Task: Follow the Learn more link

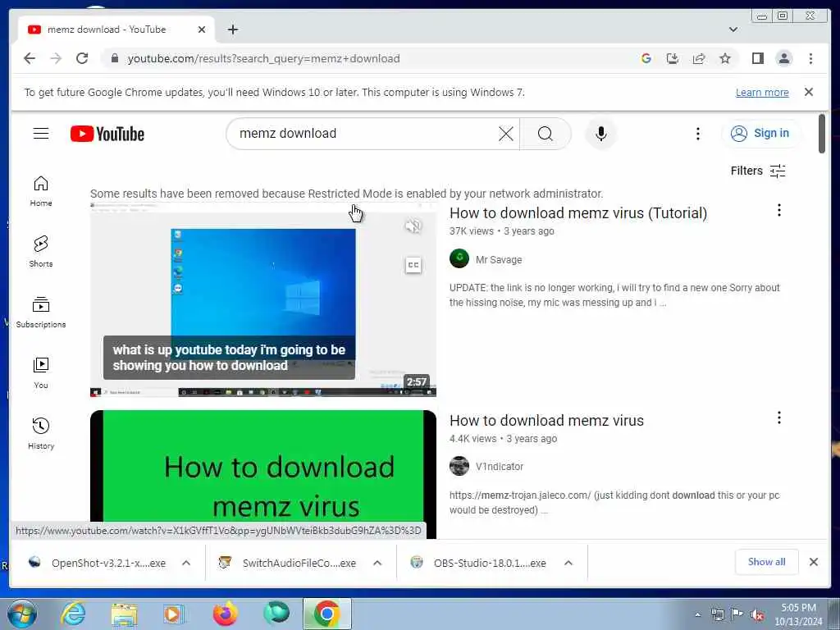Action: coord(762,92)
